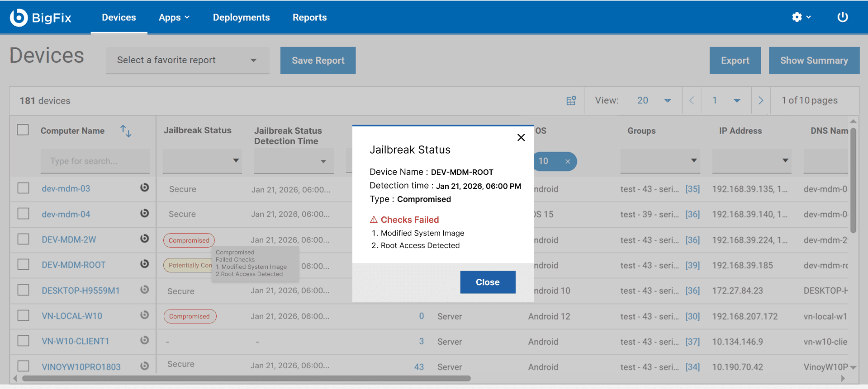Click the Export button
The width and height of the screenshot is (868, 389).
[x=735, y=61]
